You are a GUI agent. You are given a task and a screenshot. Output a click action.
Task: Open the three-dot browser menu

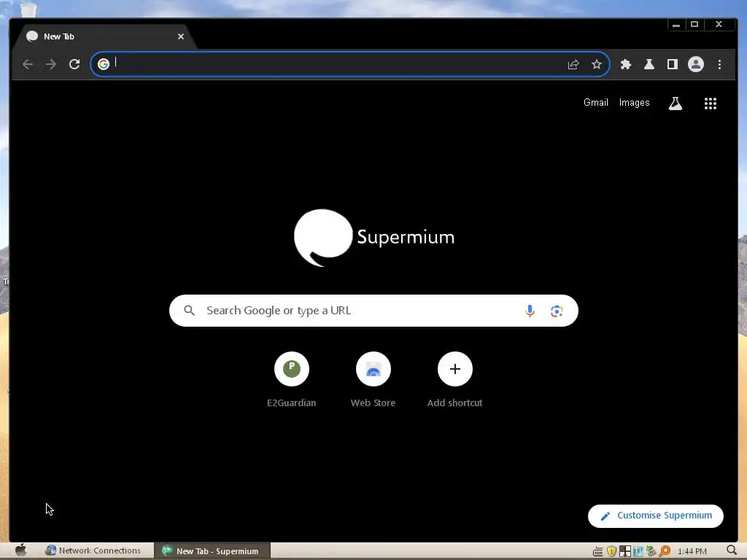click(719, 64)
